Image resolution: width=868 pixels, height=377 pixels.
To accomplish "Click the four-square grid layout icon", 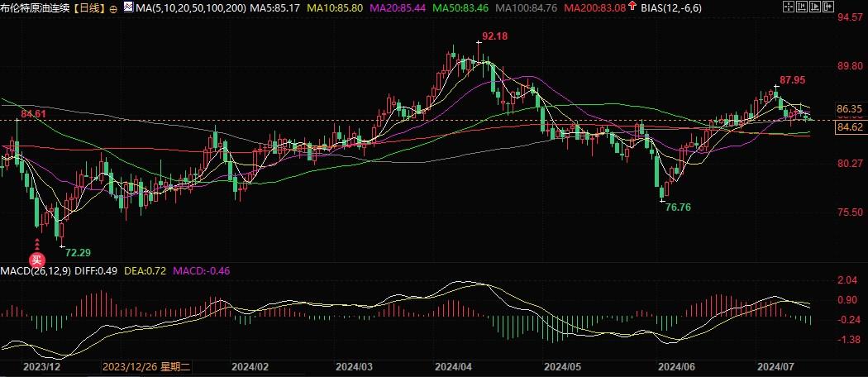I will point(789,7).
